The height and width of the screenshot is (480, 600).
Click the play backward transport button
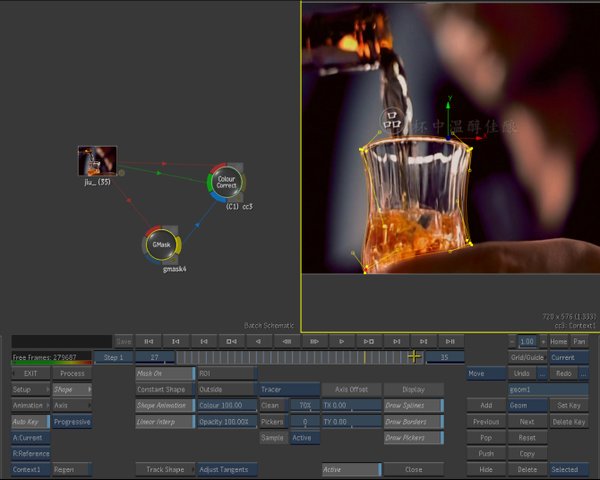click(x=259, y=341)
